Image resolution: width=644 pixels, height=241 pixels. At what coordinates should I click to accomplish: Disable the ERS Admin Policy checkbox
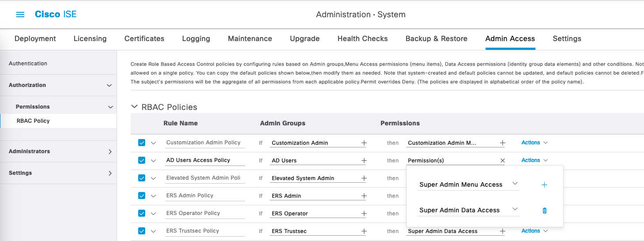coord(142,196)
